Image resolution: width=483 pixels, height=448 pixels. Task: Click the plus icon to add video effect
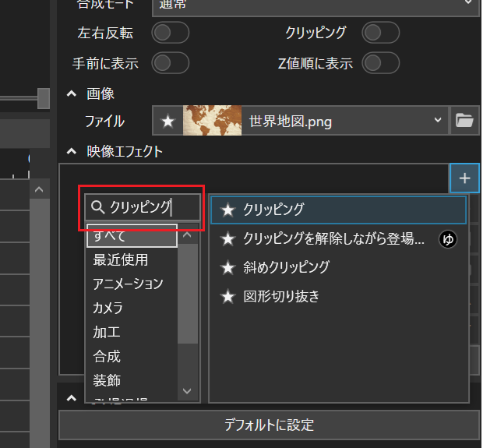[x=464, y=178]
